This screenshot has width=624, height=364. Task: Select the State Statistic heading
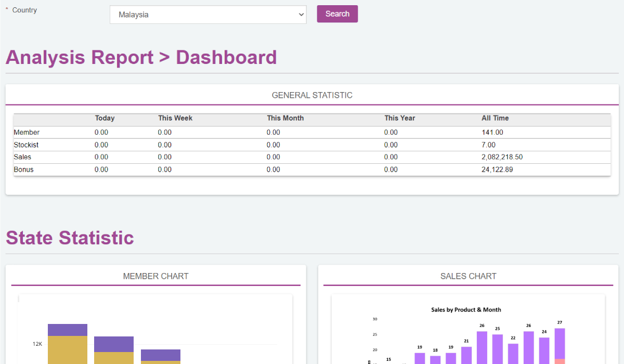70,238
